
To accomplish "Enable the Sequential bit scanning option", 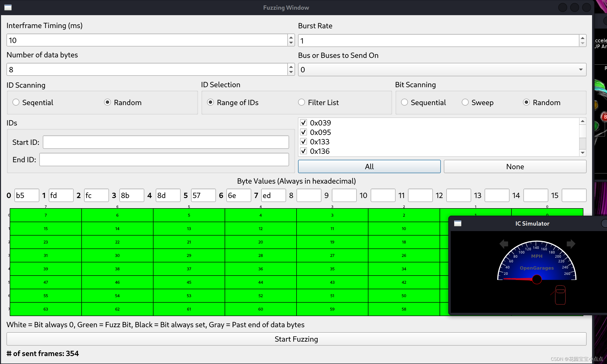I will coord(405,103).
